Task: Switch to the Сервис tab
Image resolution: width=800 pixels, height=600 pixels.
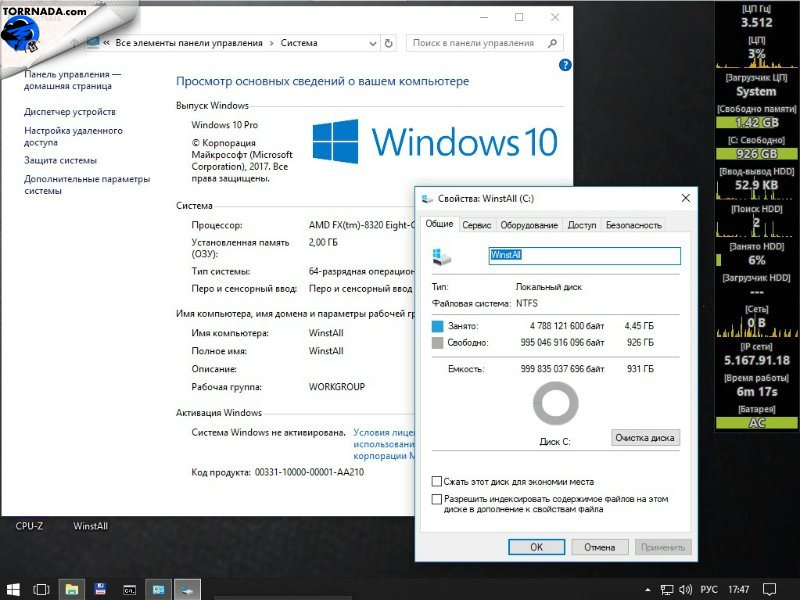Action: pyautogui.click(x=477, y=225)
